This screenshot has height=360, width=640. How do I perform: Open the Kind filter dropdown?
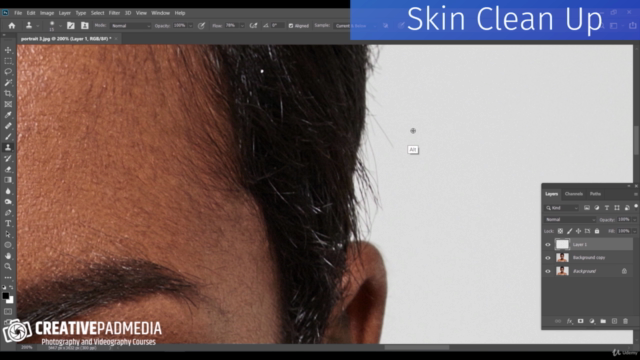point(562,208)
